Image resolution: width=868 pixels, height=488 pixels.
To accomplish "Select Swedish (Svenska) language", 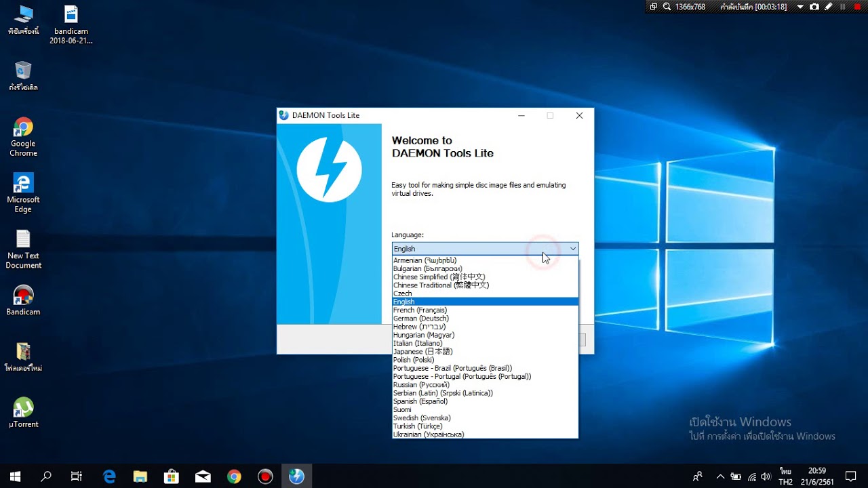I will click(x=485, y=418).
